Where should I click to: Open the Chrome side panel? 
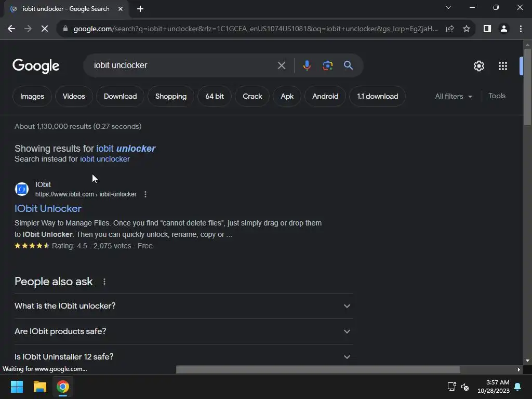(487, 29)
